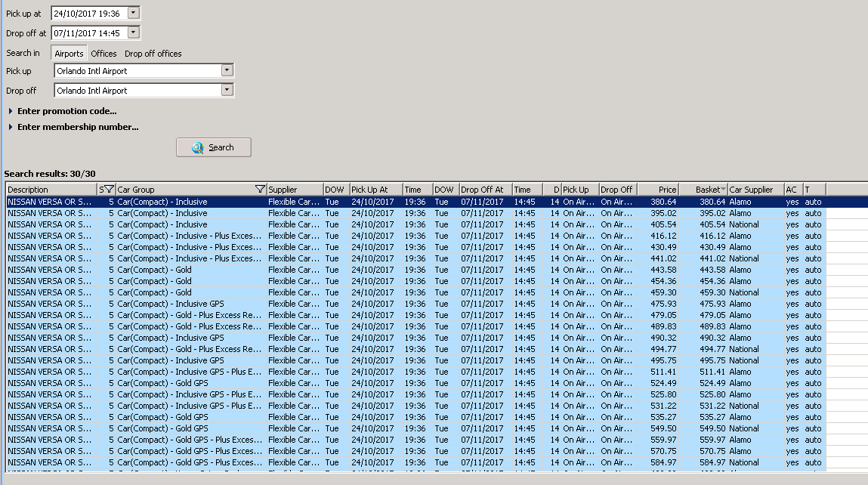Sort by the Drop Off At column header
Viewport: 868px width, 485px height.
(x=486, y=190)
